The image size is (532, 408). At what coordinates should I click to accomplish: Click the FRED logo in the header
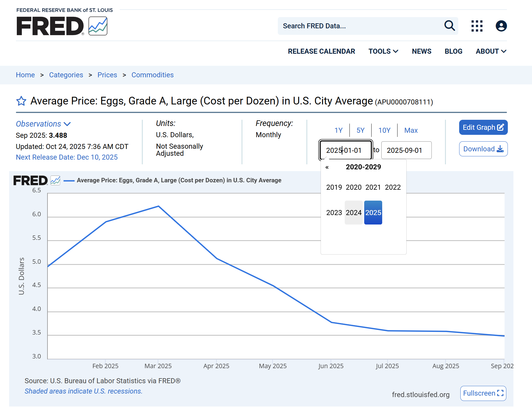62,26
